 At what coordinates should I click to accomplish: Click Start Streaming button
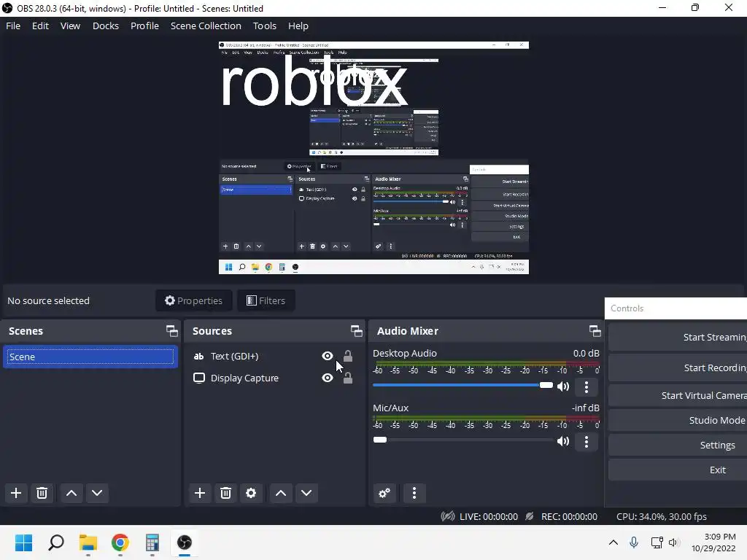tap(678, 337)
